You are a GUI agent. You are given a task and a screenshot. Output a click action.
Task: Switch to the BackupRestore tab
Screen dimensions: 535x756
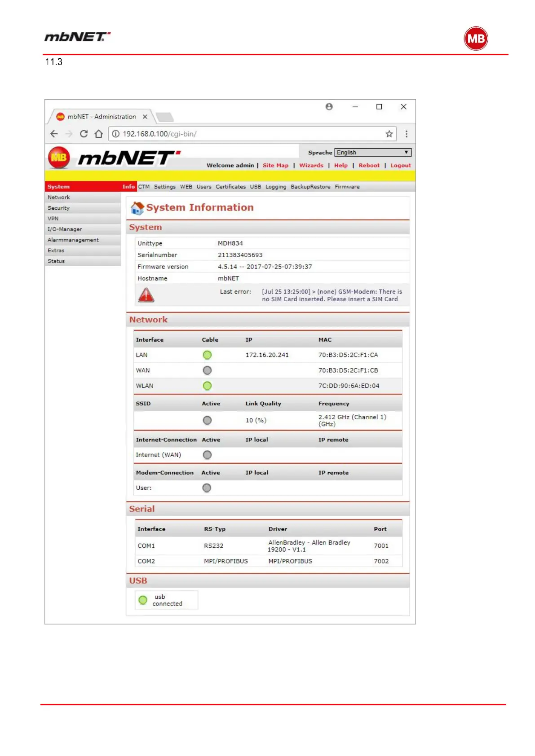pyautogui.click(x=310, y=187)
